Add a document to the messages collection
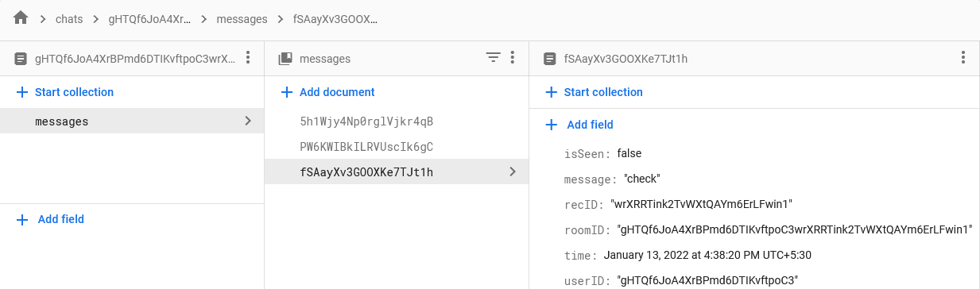The height and width of the screenshot is (289, 980). [328, 92]
